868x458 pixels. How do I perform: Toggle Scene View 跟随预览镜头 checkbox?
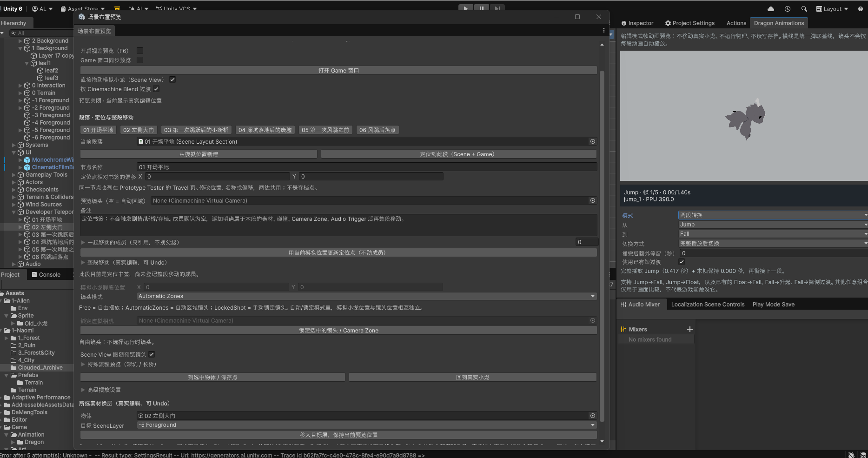[152, 354]
